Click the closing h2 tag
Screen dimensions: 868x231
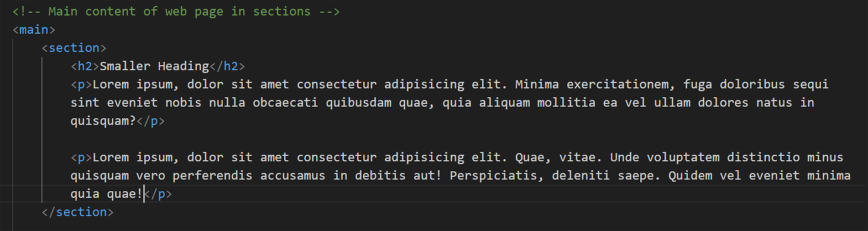click(x=227, y=66)
